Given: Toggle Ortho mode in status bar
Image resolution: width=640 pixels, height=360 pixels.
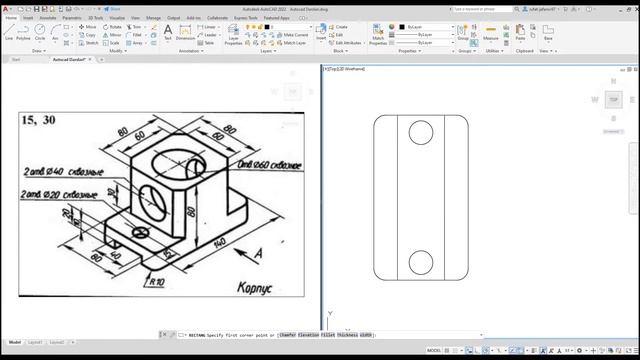Looking at the screenshot, I should 477,351.
